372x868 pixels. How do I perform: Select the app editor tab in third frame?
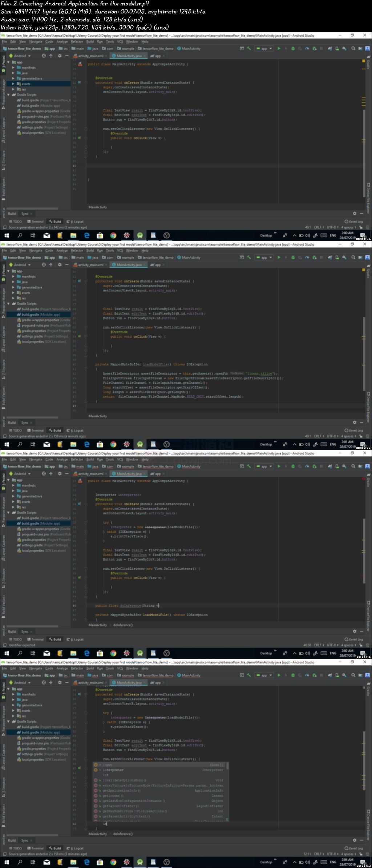click(157, 474)
